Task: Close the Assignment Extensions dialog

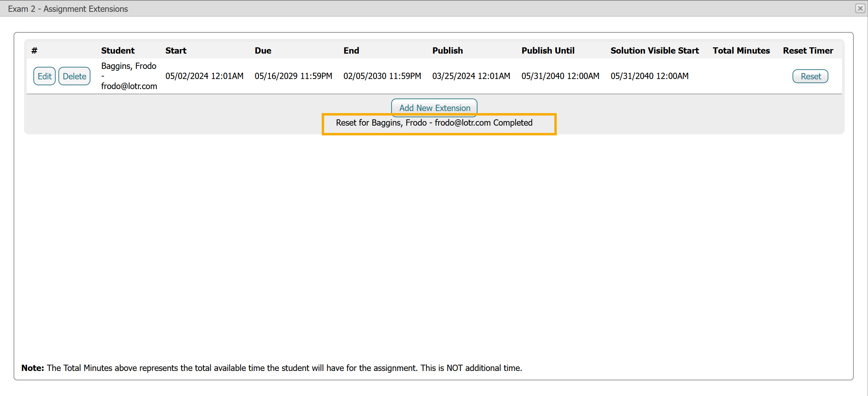Action: coord(860,8)
